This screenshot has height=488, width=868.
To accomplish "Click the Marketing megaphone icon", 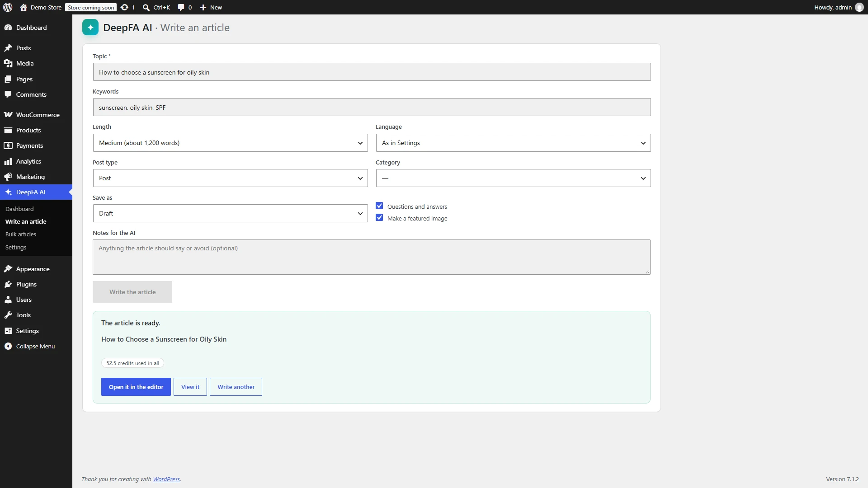I will pyautogui.click(x=8, y=177).
